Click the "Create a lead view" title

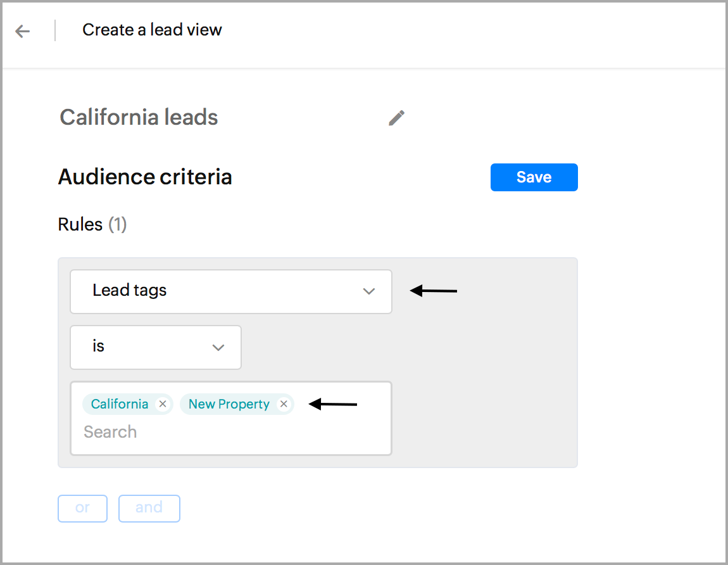pyautogui.click(x=152, y=30)
